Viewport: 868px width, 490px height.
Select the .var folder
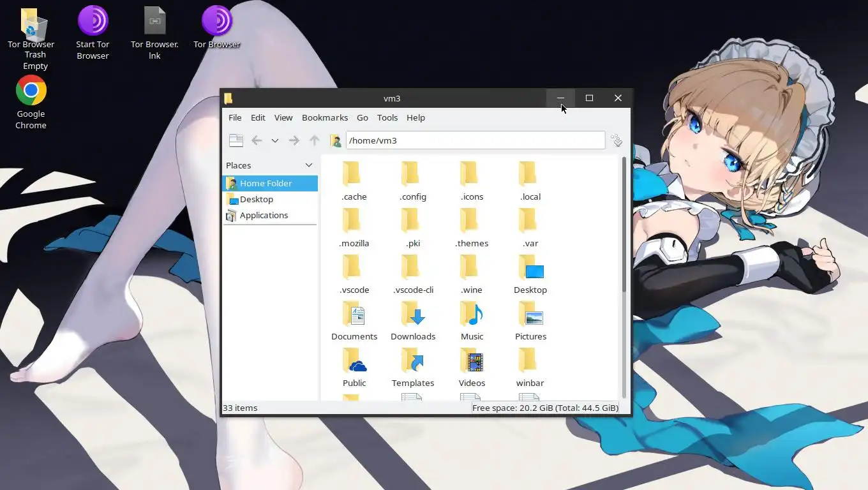coord(530,228)
